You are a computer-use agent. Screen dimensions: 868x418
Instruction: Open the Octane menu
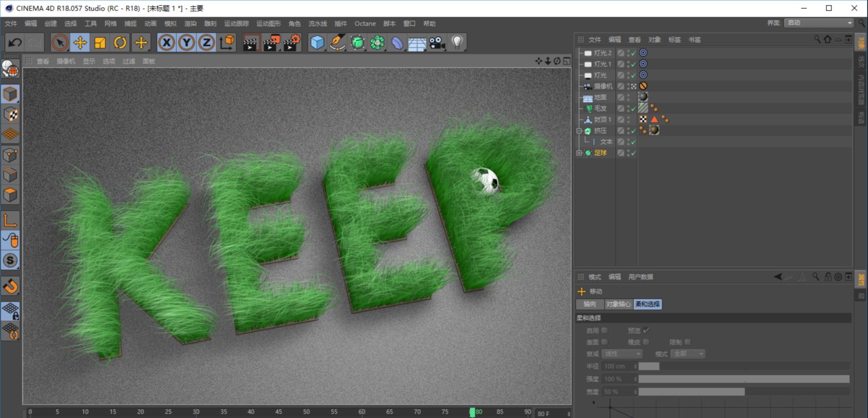click(x=365, y=24)
